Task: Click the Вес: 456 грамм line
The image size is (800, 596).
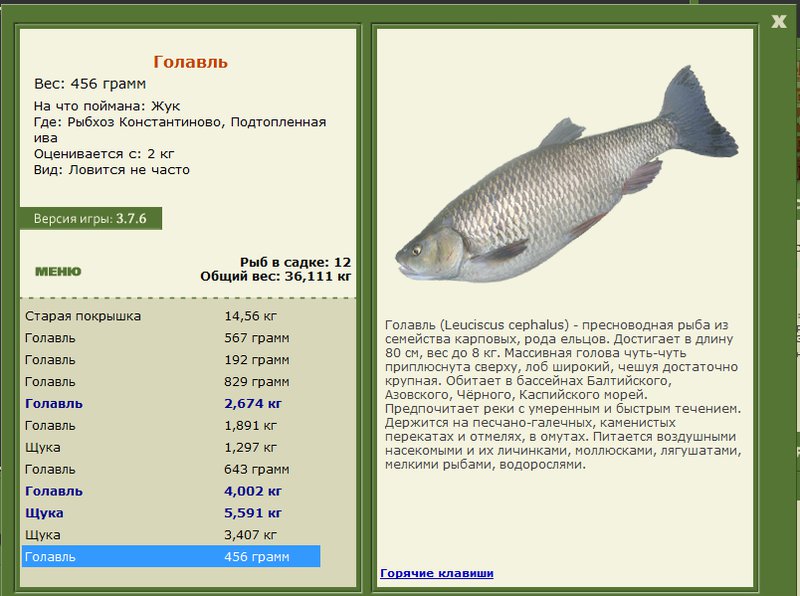Action: [x=90, y=84]
